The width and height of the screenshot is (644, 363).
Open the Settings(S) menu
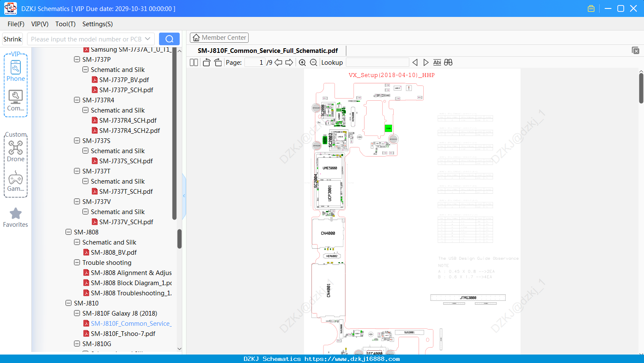click(x=98, y=24)
